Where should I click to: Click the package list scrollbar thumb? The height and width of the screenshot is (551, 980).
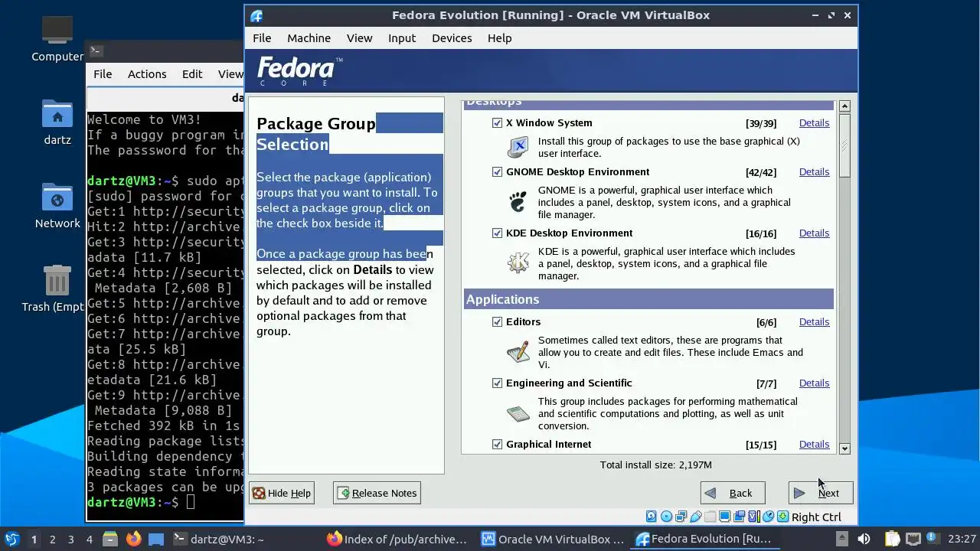pyautogui.click(x=844, y=145)
